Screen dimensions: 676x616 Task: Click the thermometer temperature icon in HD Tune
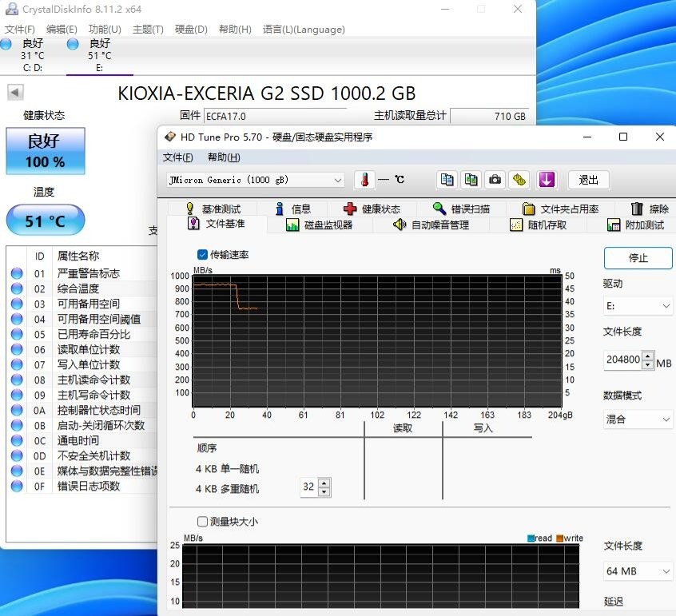pos(364,179)
